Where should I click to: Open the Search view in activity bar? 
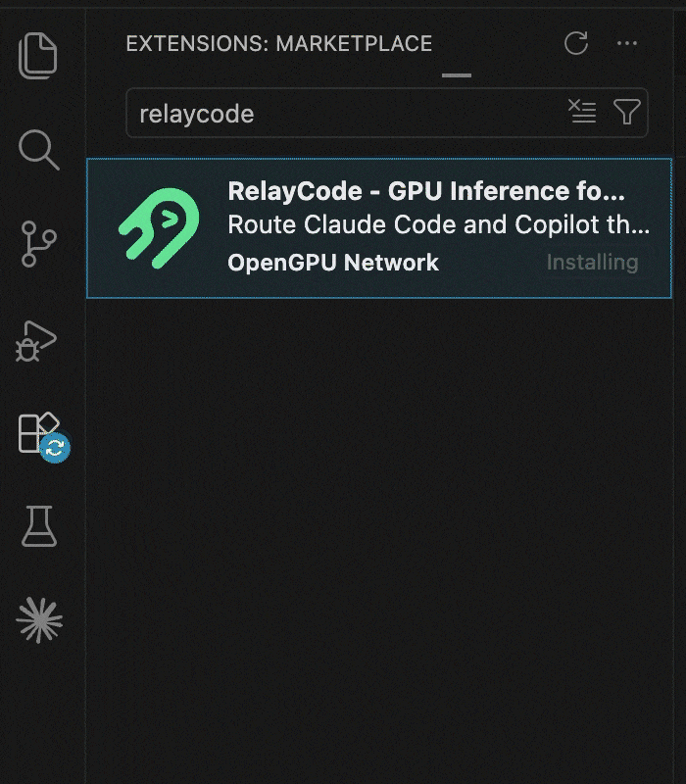click(39, 150)
